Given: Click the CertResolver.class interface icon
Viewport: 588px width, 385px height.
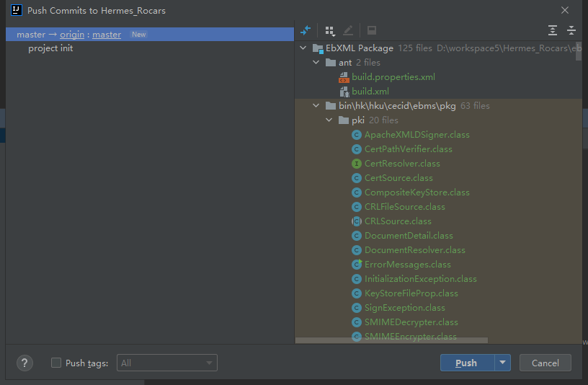Looking at the screenshot, I should [x=356, y=164].
